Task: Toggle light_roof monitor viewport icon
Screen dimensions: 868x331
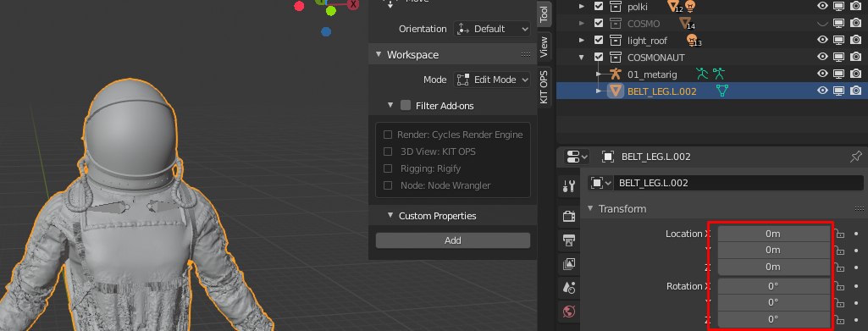Action: tap(839, 40)
